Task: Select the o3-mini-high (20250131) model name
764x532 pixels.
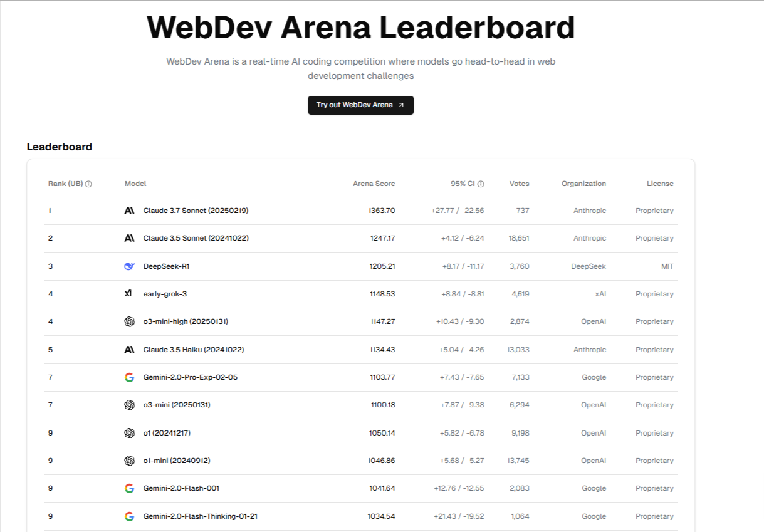Action: 186,321
